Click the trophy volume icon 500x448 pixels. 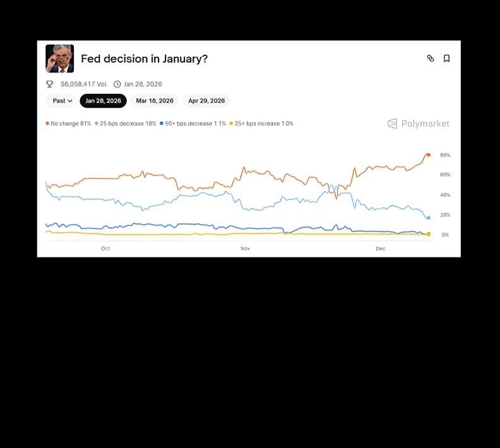[x=50, y=84]
